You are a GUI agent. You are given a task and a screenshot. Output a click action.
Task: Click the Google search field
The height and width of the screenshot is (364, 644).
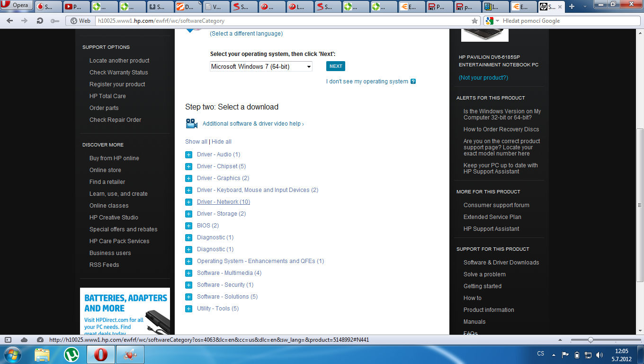tap(571, 21)
